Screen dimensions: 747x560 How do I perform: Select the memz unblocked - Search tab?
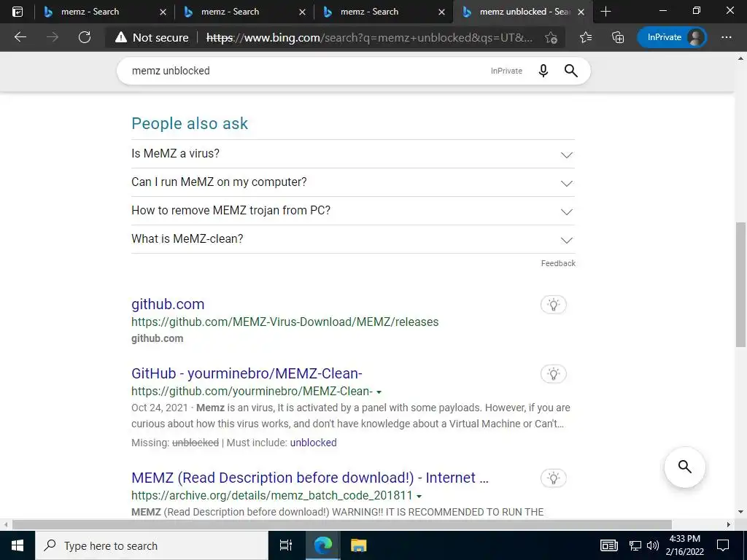click(524, 12)
